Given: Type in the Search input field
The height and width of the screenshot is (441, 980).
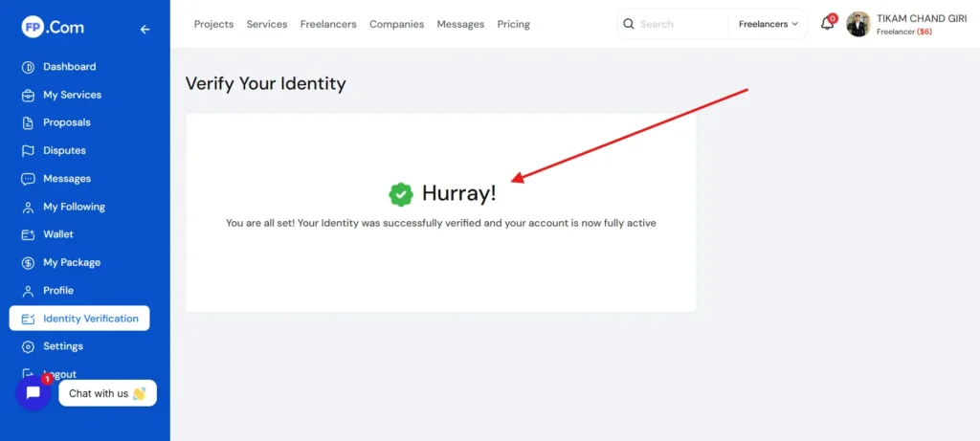Looking at the screenshot, I should [681, 24].
